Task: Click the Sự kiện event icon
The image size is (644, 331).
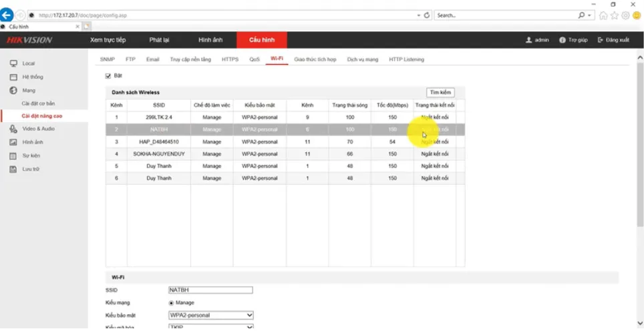Action: tap(13, 156)
